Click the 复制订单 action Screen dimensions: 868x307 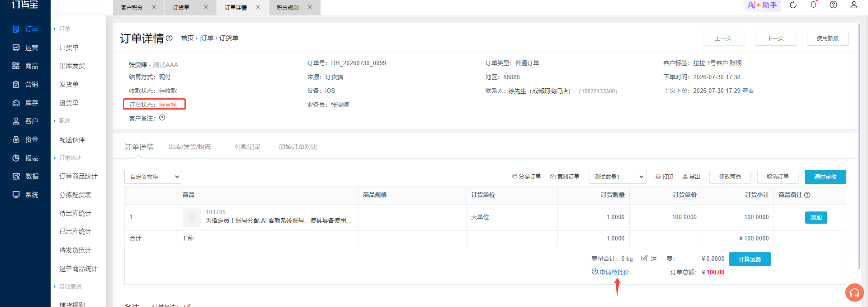pyautogui.click(x=565, y=177)
